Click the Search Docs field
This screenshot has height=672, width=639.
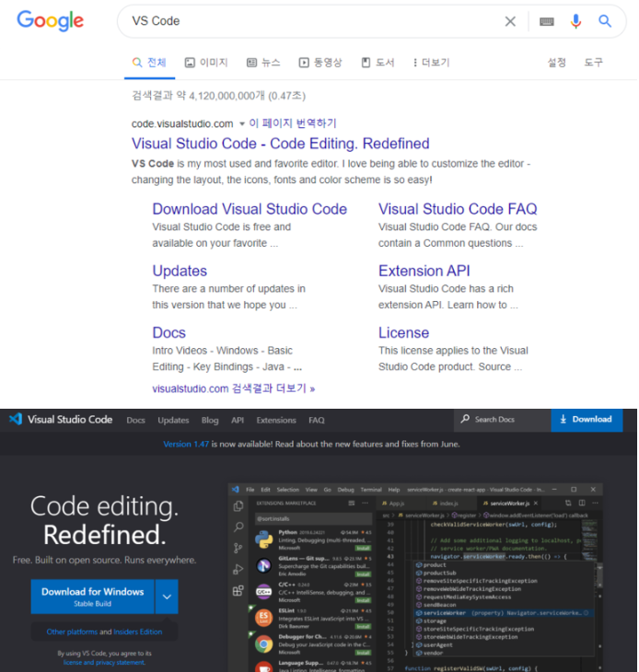pos(503,420)
